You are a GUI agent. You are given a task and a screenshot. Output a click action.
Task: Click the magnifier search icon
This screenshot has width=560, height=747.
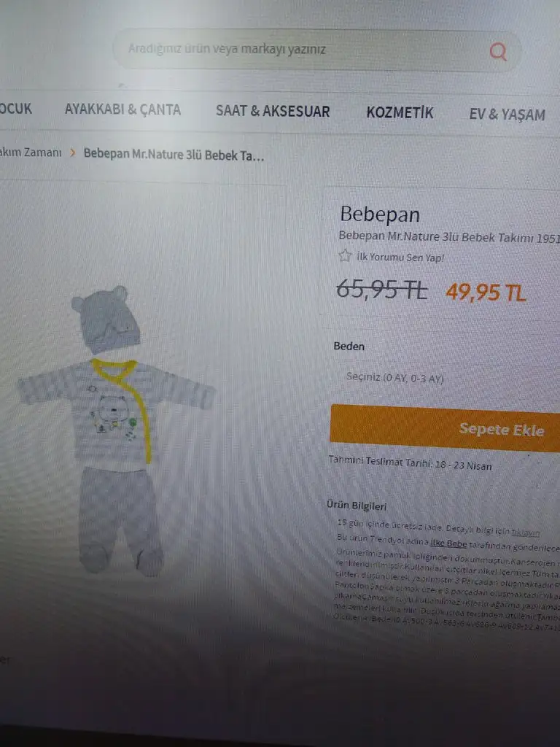click(x=498, y=52)
